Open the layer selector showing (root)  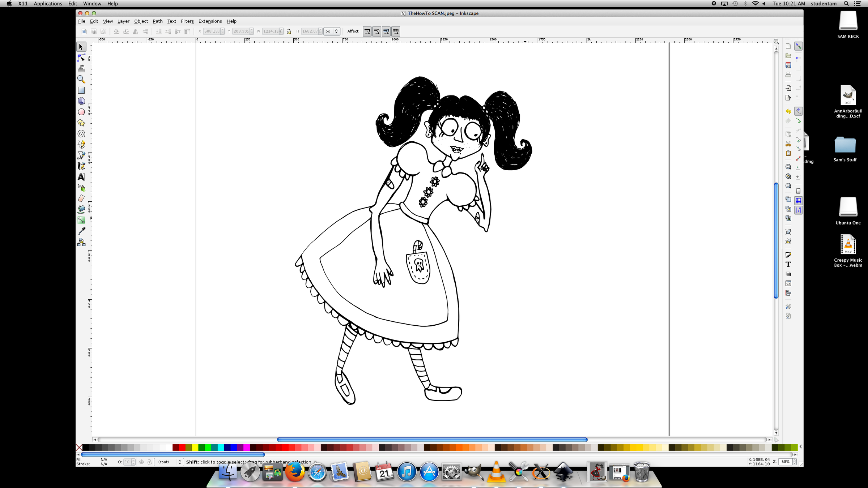point(169,462)
